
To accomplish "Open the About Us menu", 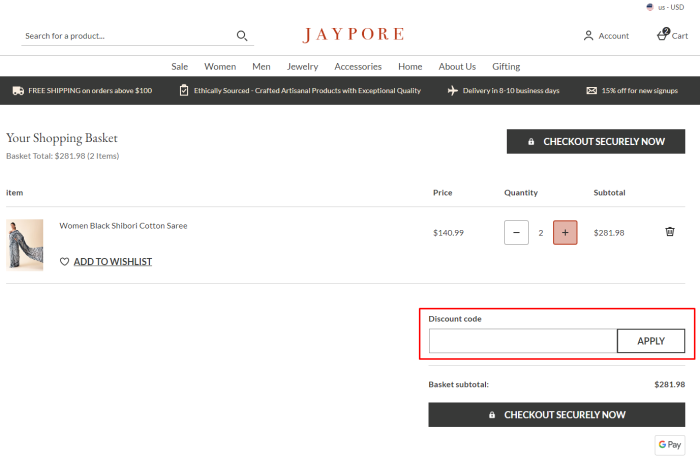I will (x=457, y=67).
